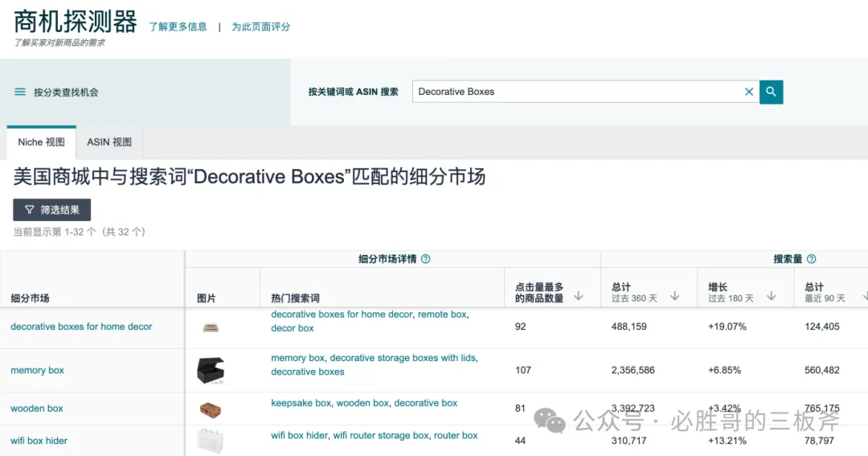Click the decor box search term

pos(293,328)
